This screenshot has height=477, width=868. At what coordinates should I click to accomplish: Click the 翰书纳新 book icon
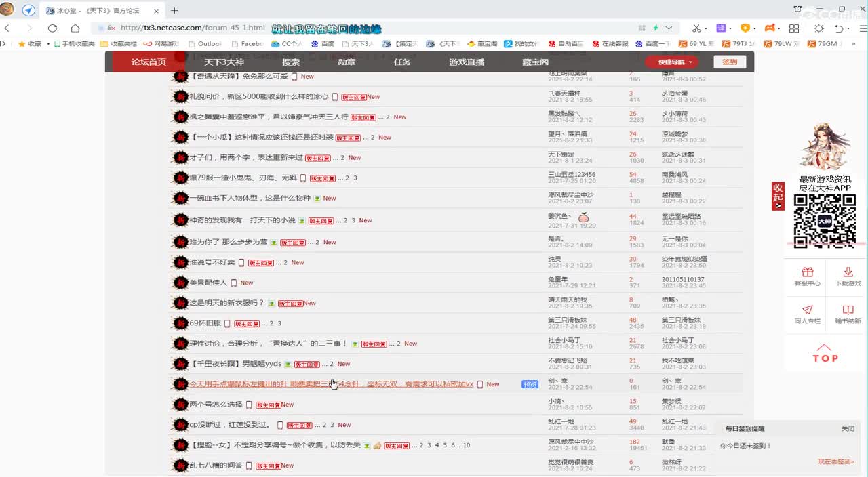point(848,310)
